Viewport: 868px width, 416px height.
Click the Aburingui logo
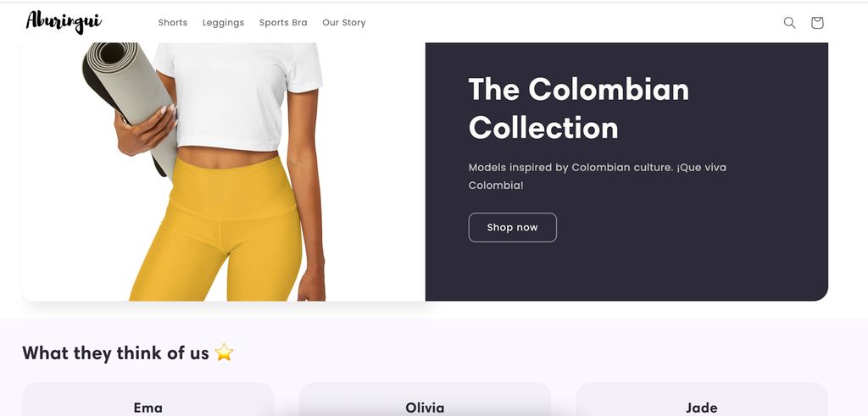(x=64, y=22)
